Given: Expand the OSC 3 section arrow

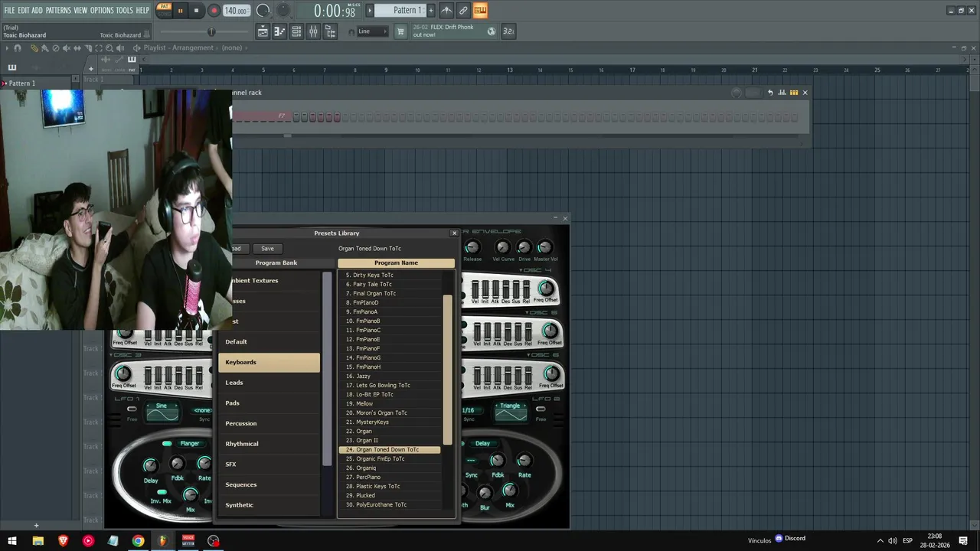Looking at the screenshot, I should [112, 355].
